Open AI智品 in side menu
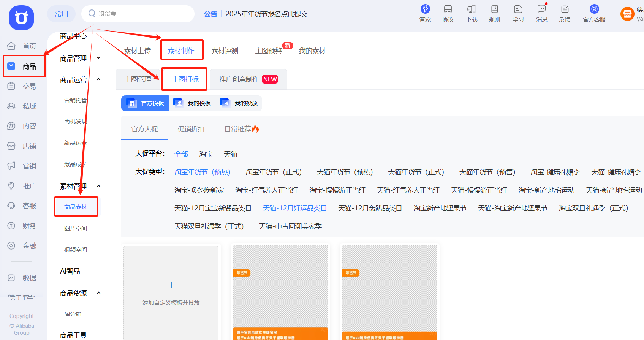 point(70,271)
